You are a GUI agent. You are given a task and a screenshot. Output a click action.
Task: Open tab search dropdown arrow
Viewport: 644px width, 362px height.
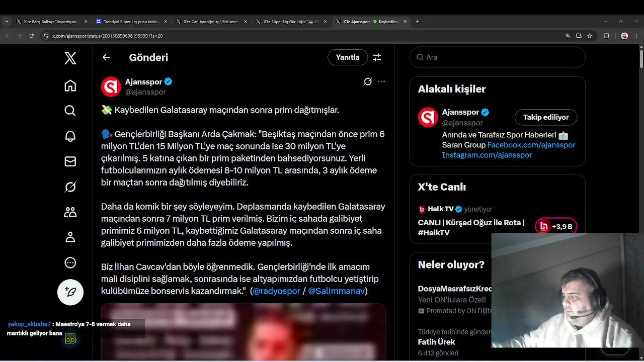point(7,22)
